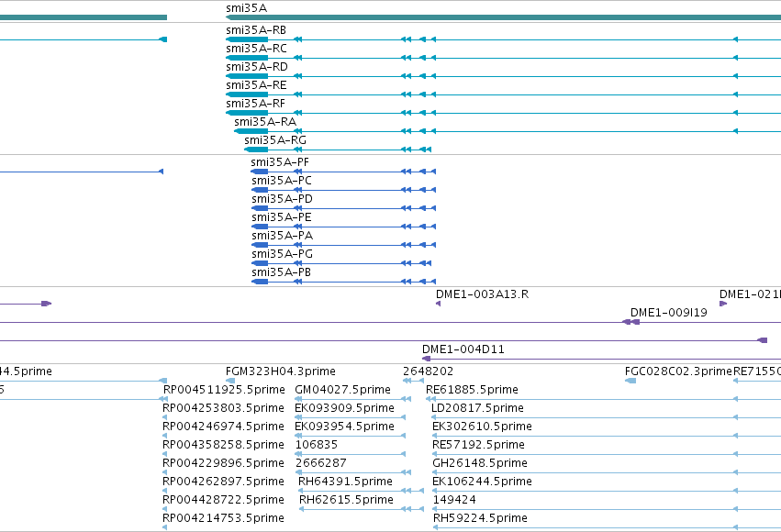Select EST RP004253803.5prime
The height and width of the screenshot is (532, 781).
point(224,408)
